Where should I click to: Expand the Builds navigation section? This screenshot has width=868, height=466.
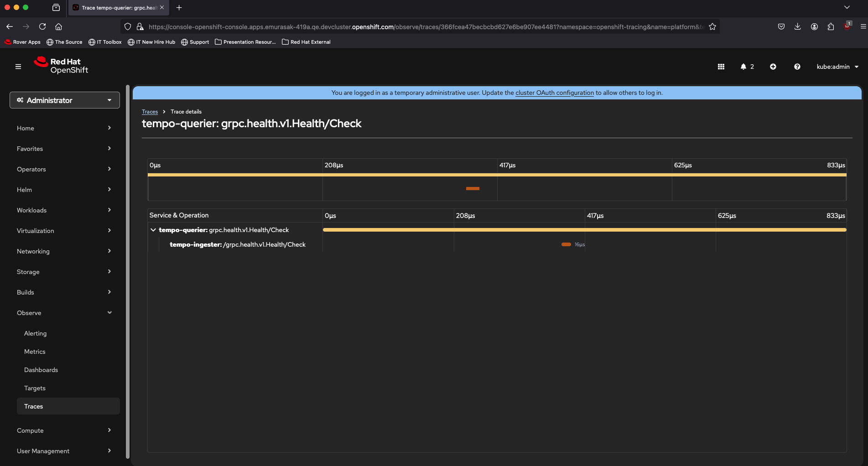tap(64, 292)
